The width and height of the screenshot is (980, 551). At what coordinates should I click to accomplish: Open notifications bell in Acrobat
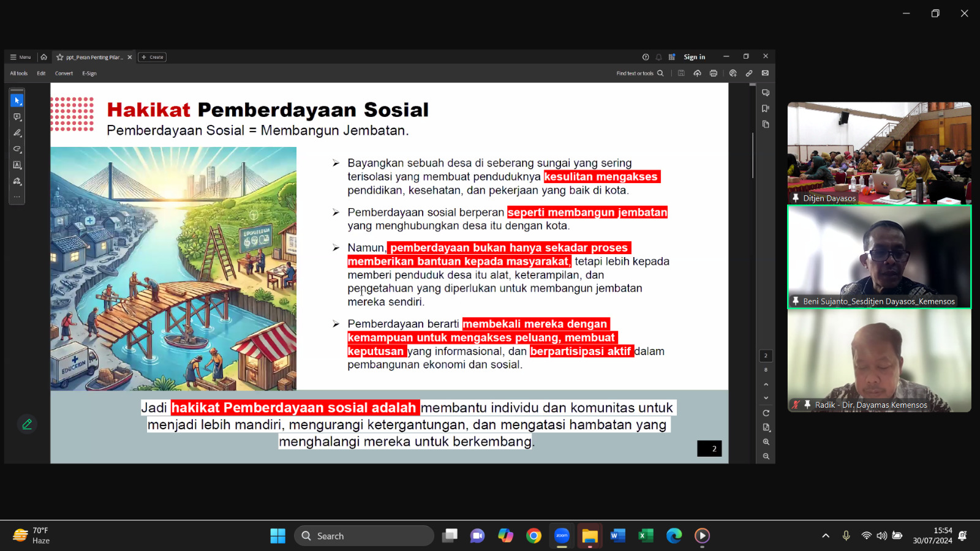[x=658, y=57]
